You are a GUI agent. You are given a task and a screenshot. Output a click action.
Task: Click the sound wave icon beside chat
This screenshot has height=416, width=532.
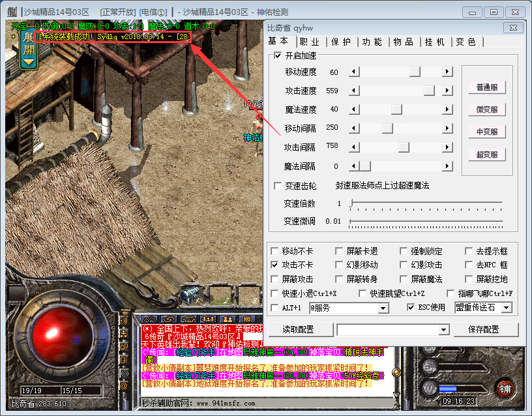(124, 321)
